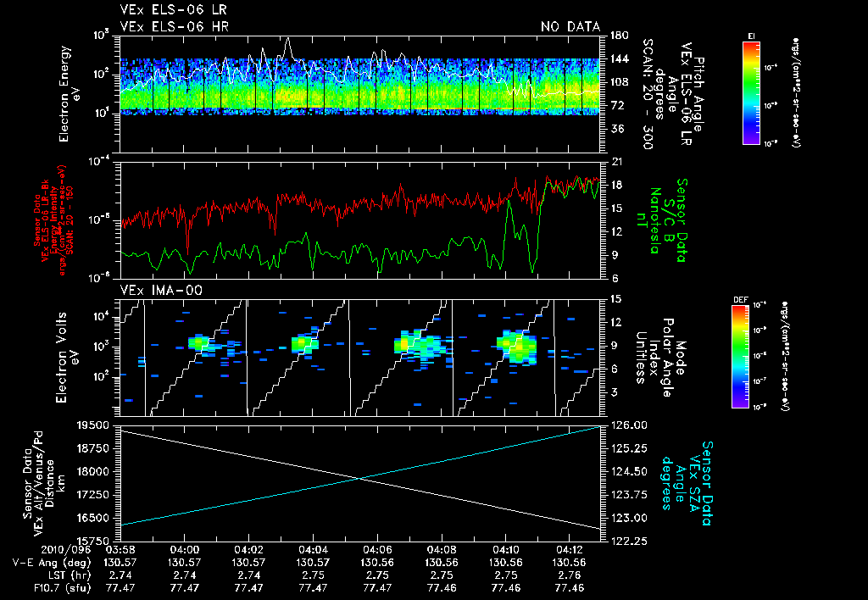
Task: Click the 122.25 SZA axis value
Action: (x=629, y=541)
